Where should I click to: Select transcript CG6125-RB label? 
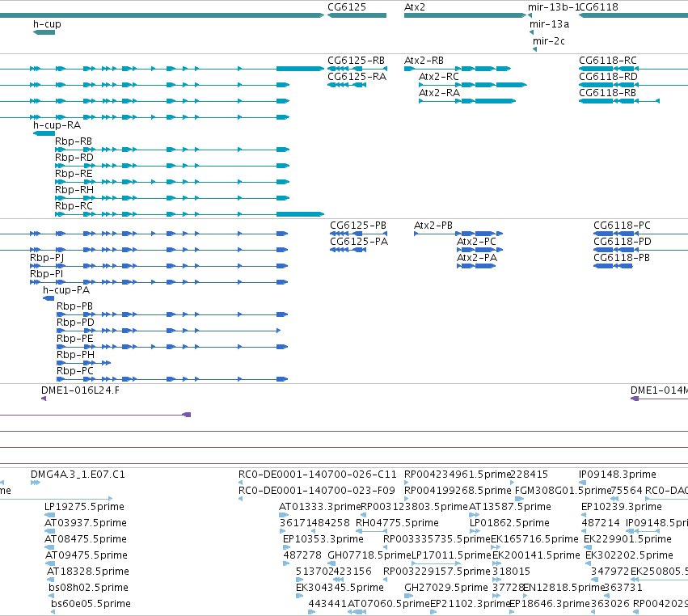tap(357, 61)
